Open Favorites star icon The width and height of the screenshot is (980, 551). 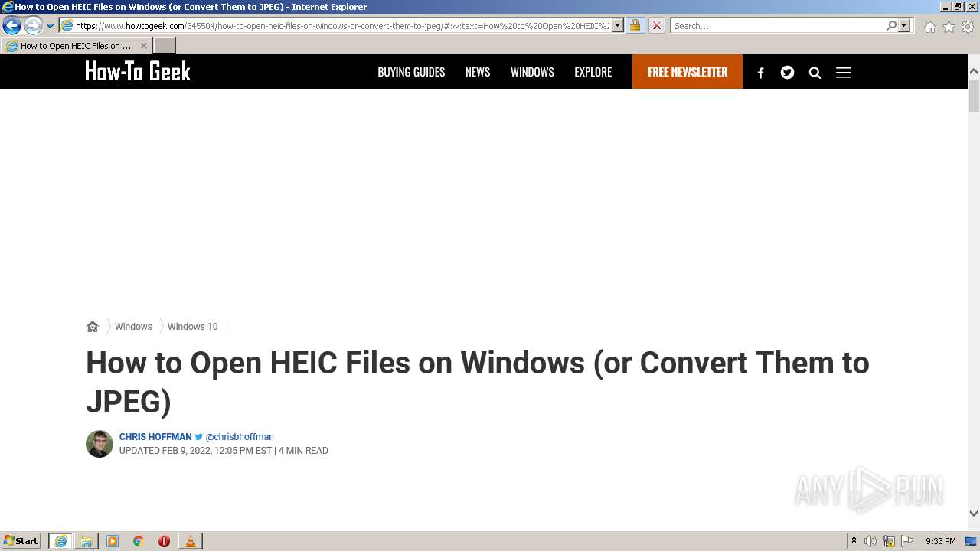pyautogui.click(x=949, y=27)
